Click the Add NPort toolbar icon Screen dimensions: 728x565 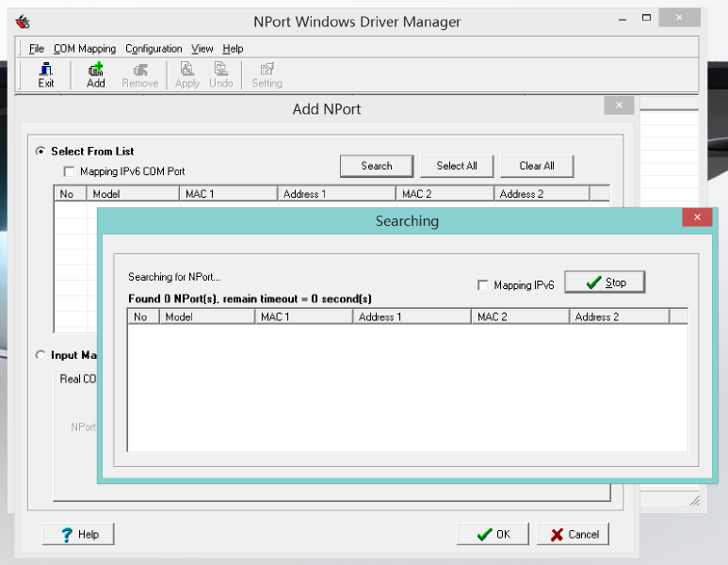[x=96, y=75]
